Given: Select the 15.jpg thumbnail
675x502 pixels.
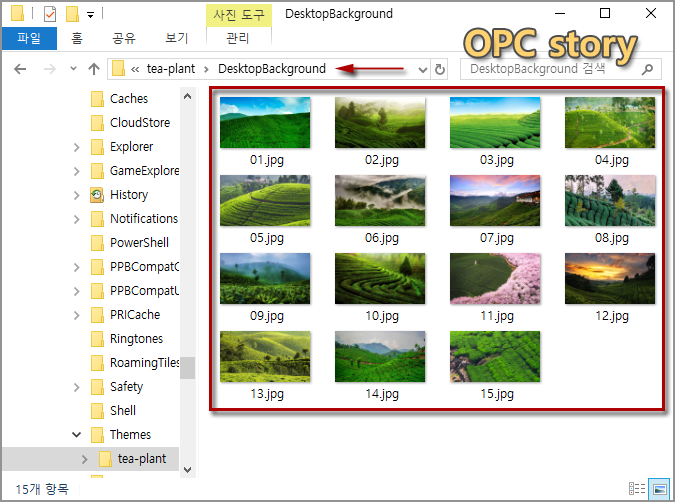Looking at the screenshot, I should click(x=495, y=356).
